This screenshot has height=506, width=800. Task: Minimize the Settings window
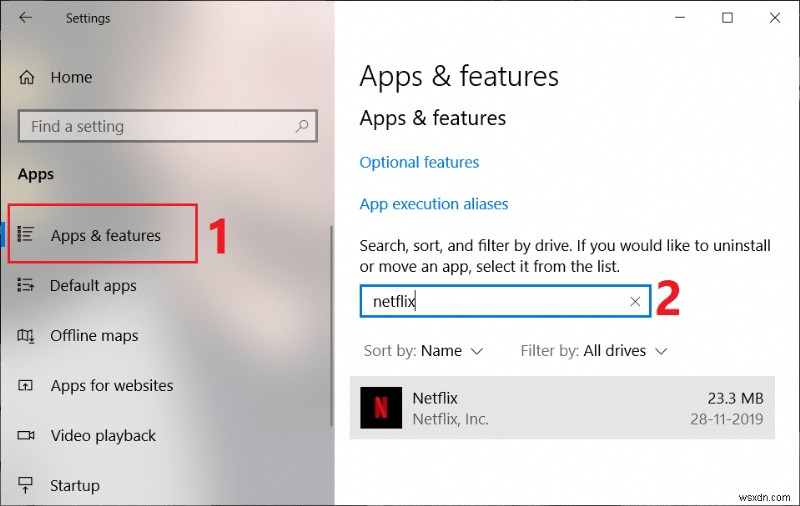coord(680,18)
